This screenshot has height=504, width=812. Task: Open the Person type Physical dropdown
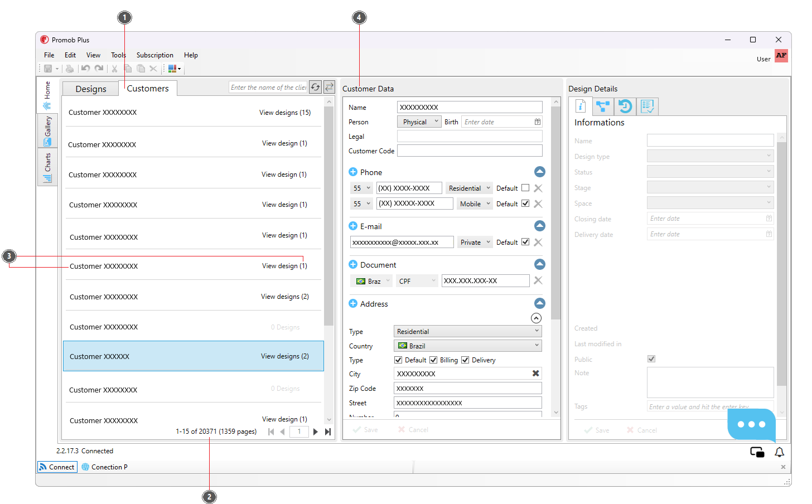[x=419, y=122]
